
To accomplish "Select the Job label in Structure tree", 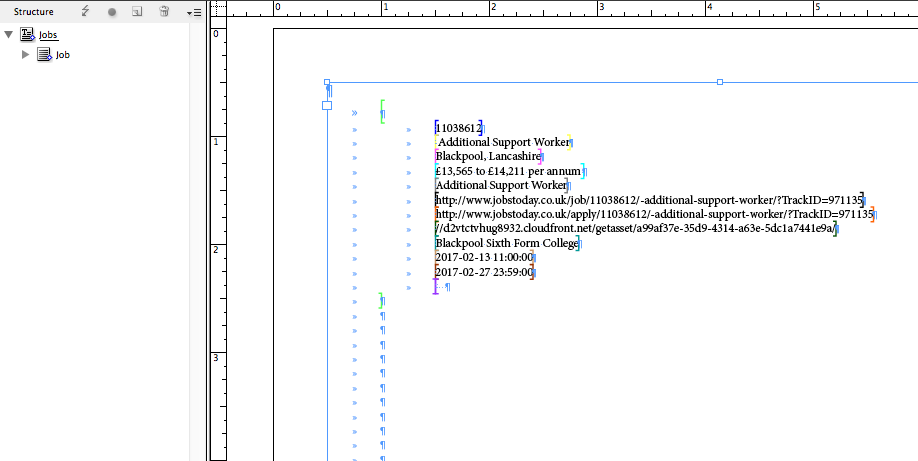I will 63,55.
